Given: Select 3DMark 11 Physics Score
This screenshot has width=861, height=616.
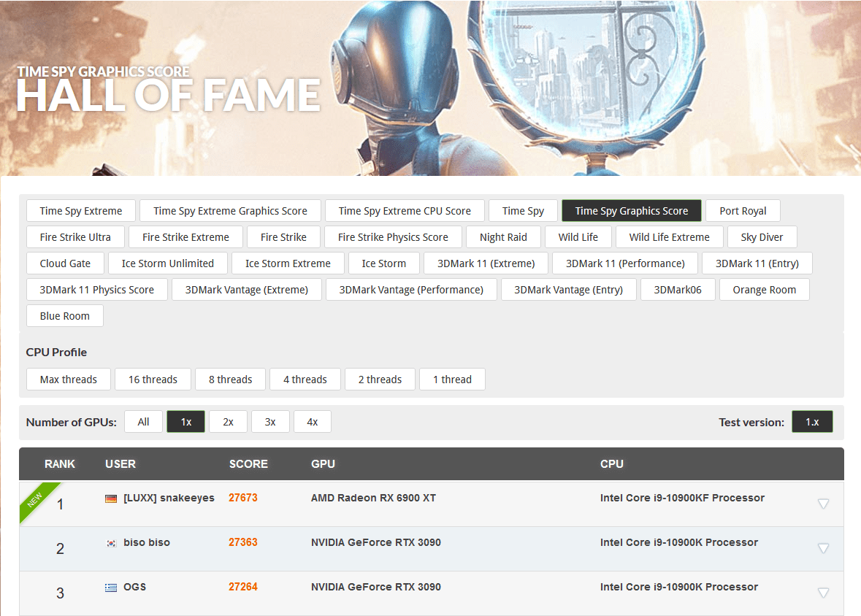Looking at the screenshot, I should click(96, 290).
